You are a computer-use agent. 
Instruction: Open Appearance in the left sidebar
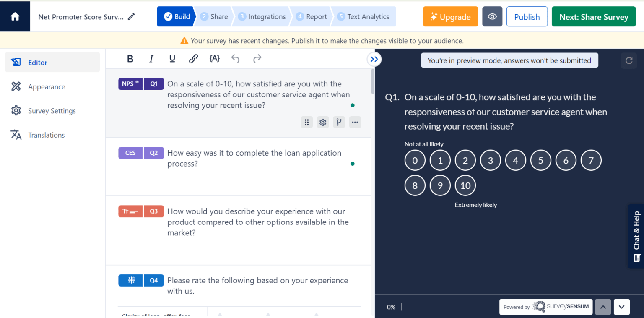(x=47, y=87)
